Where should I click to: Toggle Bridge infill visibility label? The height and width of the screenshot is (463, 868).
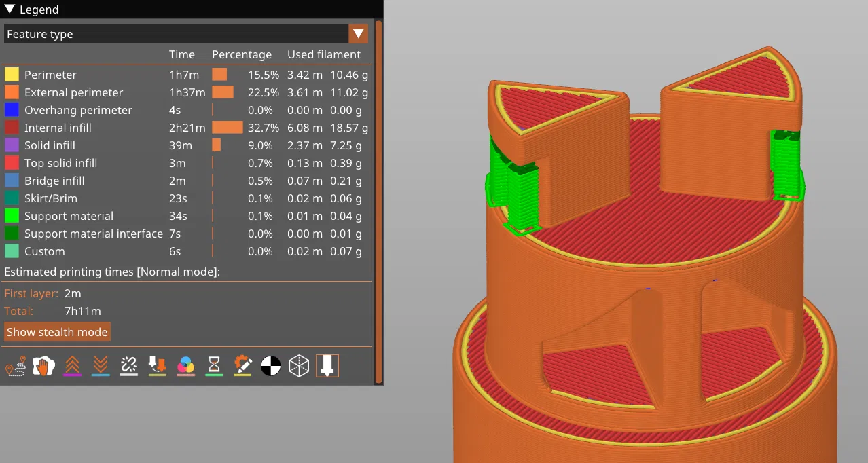coord(54,181)
